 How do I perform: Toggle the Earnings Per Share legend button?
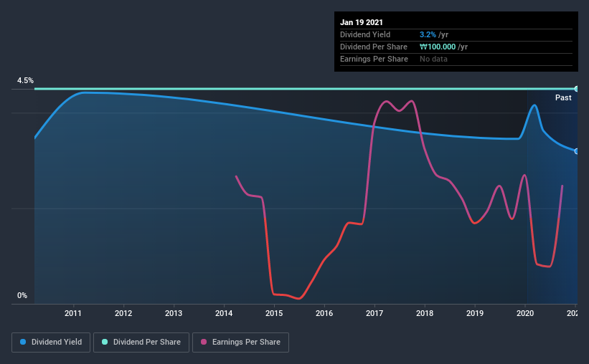coord(240,343)
